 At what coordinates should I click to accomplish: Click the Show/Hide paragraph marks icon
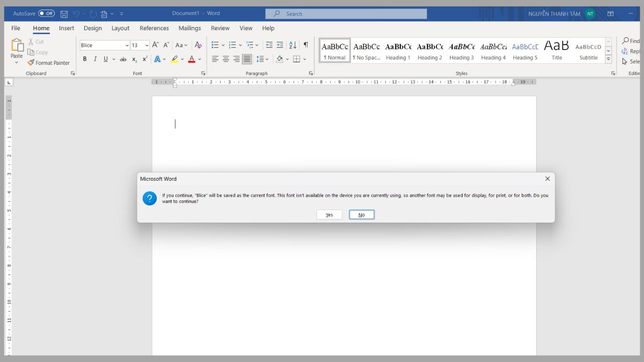(305, 45)
